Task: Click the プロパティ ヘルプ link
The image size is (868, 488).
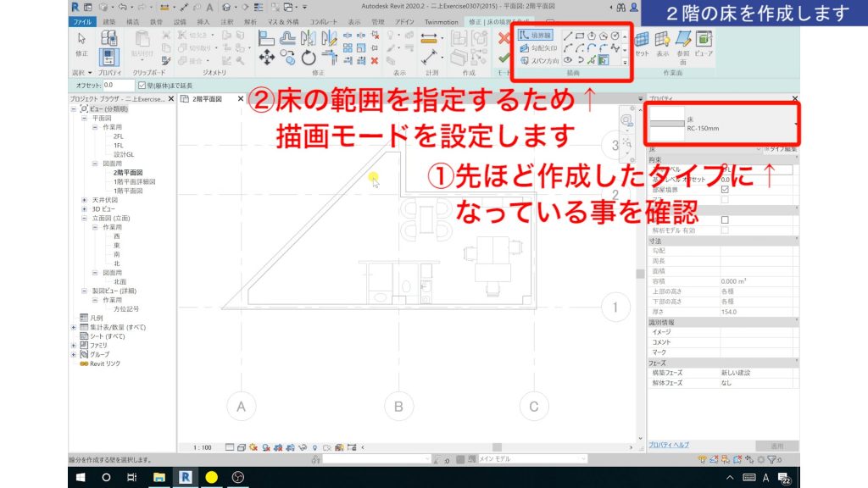Action: pyautogui.click(x=669, y=444)
